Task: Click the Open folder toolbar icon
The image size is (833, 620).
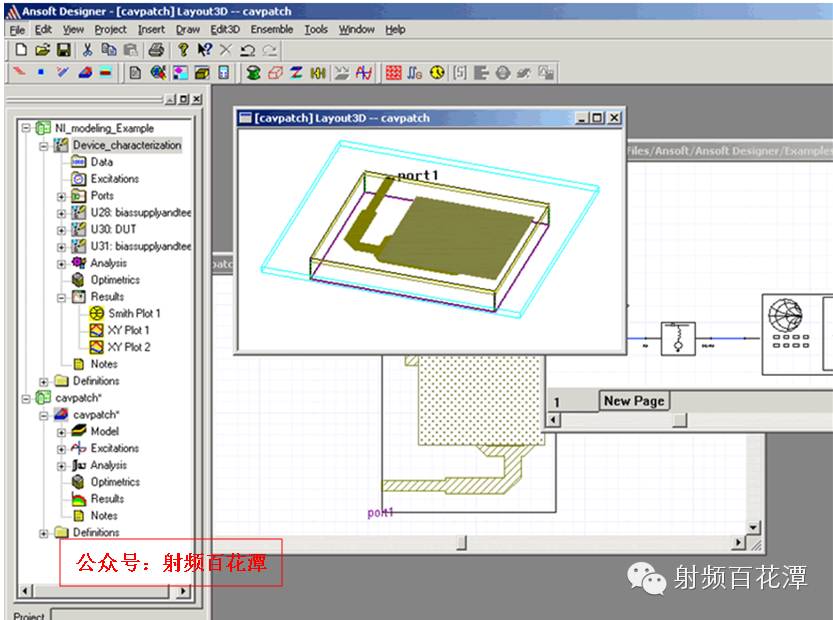Action: [x=42, y=49]
